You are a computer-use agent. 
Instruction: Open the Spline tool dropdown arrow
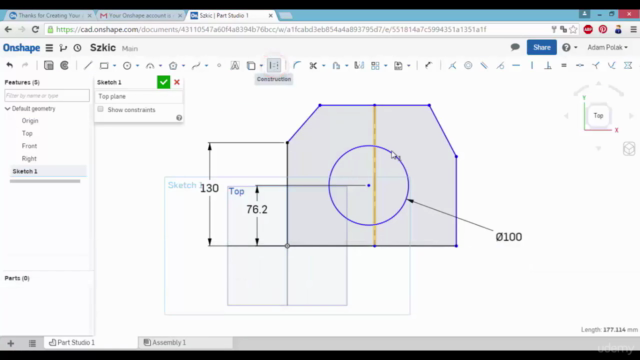[206, 66]
